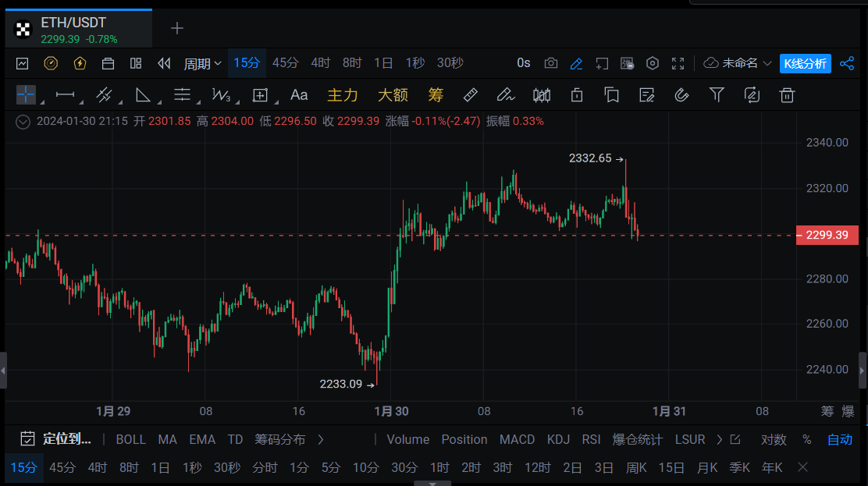
Task: Select the Aa text annotation tool
Action: (x=299, y=95)
